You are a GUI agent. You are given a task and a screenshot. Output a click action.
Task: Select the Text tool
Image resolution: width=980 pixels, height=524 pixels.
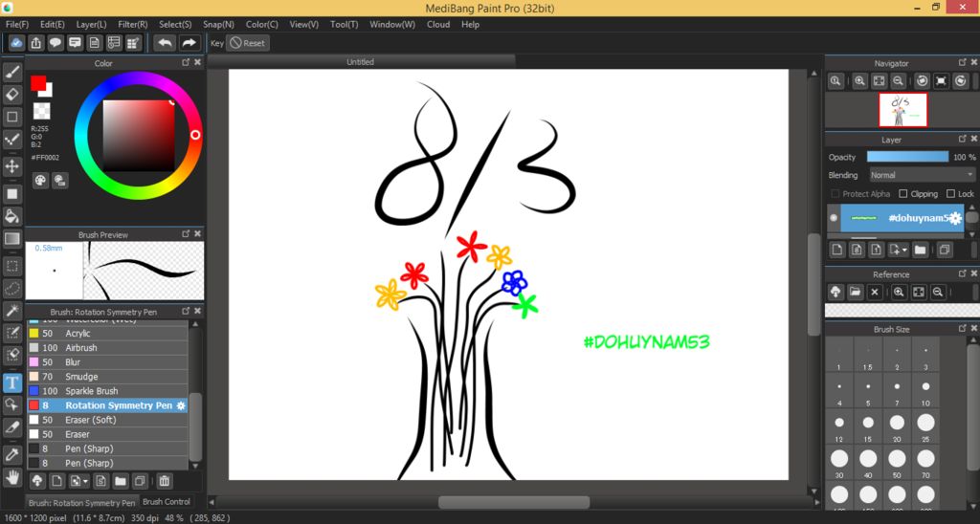11,382
